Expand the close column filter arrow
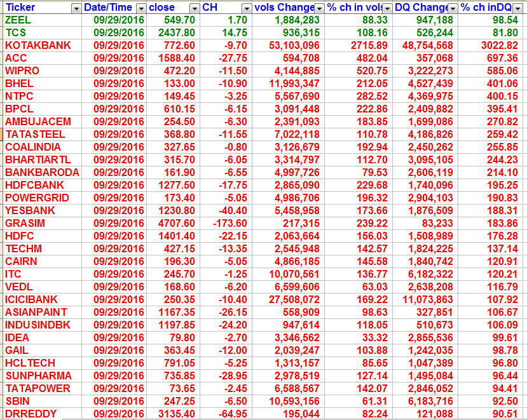 point(193,8)
